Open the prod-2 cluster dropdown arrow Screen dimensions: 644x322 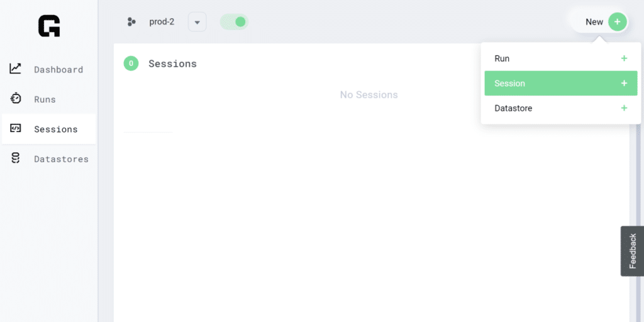[x=197, y=22]
